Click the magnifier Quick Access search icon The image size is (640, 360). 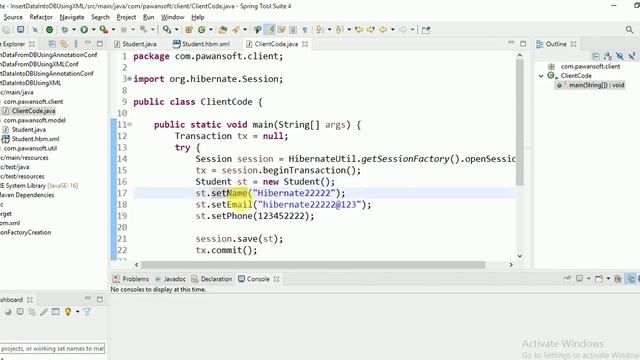[629, 29]
